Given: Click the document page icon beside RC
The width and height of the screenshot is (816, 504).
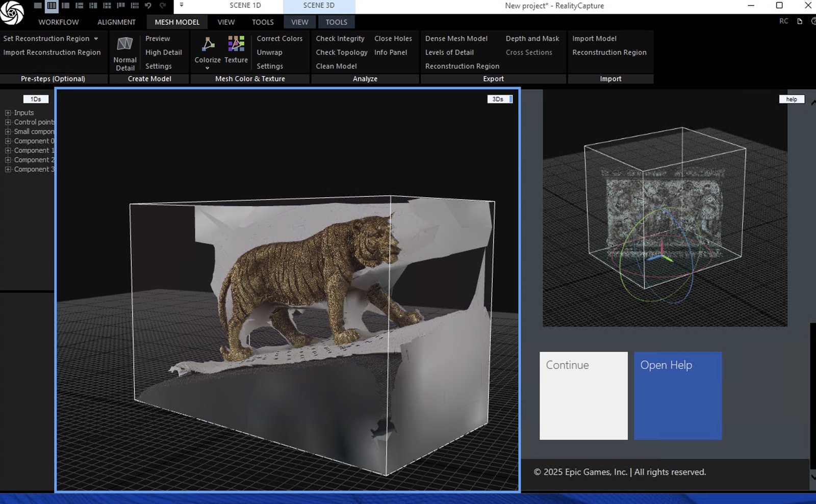Looking at the screenshot, I should click(800, 21).
